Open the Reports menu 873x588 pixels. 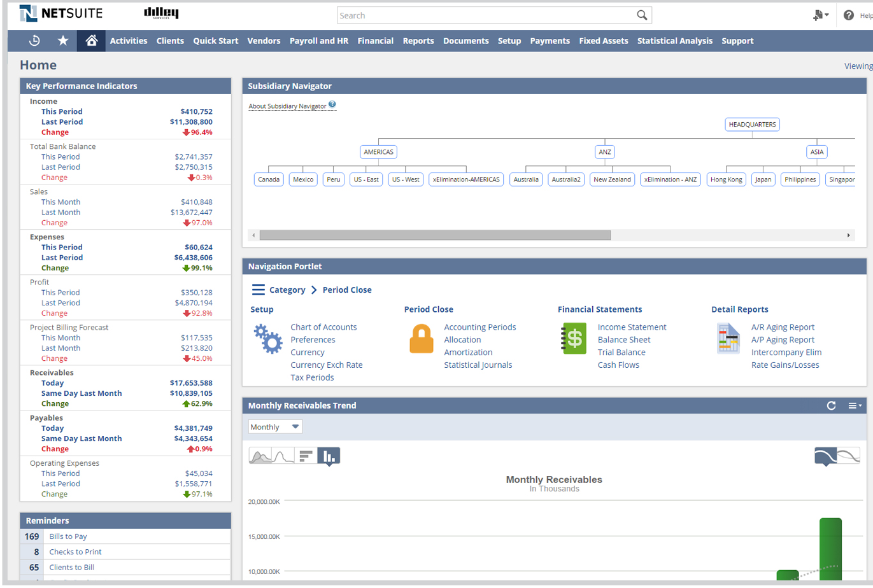point(418,41)
